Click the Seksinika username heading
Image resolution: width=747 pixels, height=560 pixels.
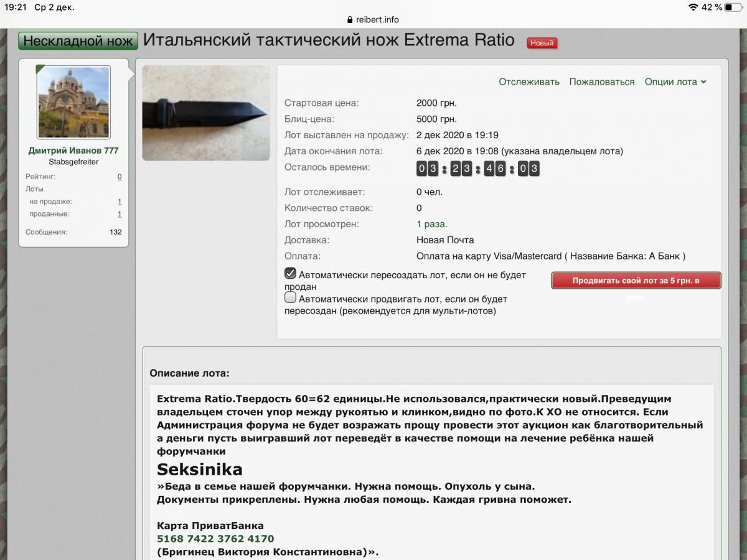[200, 469]
